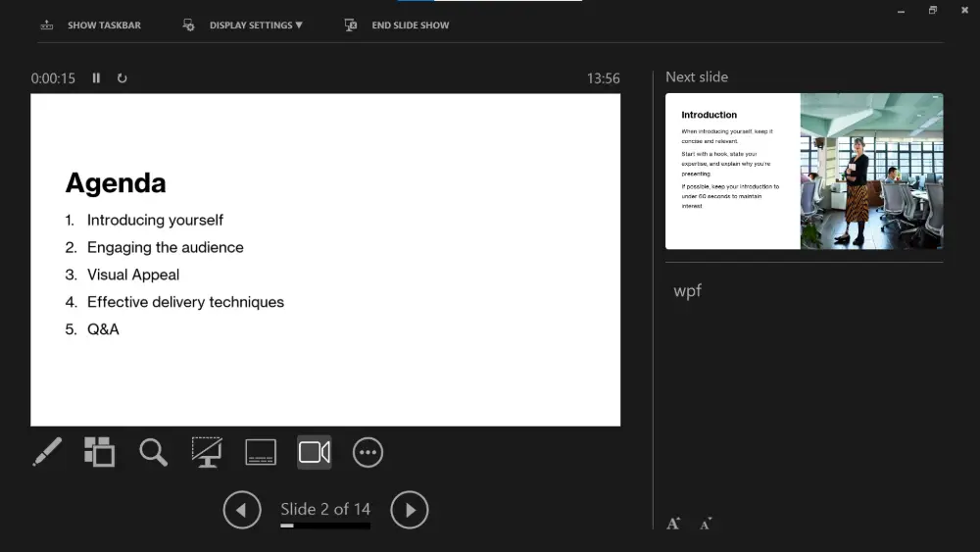Black or unblack the slide show
The height and width of the screenshot is (552, 980).
(x=207, y=452)
